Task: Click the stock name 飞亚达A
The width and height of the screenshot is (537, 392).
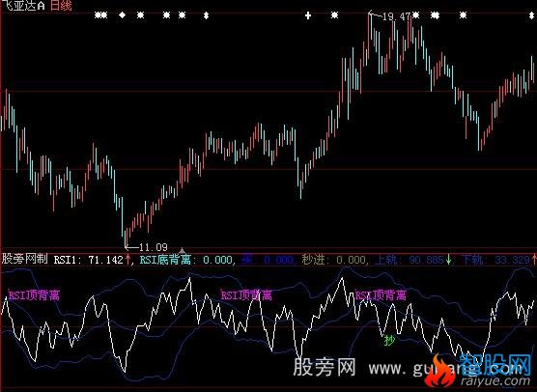Action: [x=23, y=5]
